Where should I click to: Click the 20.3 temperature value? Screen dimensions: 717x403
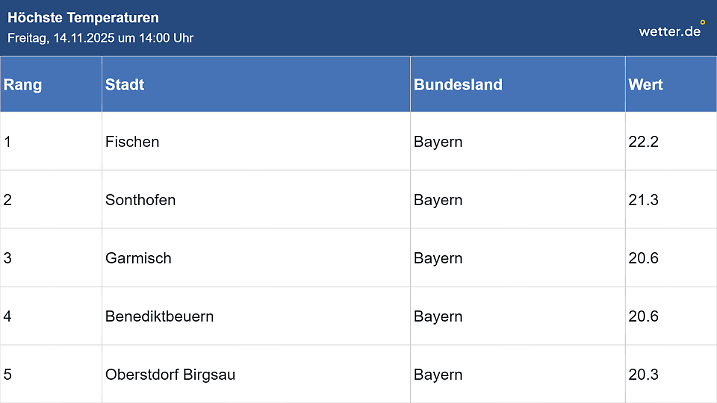click(643, 375)
